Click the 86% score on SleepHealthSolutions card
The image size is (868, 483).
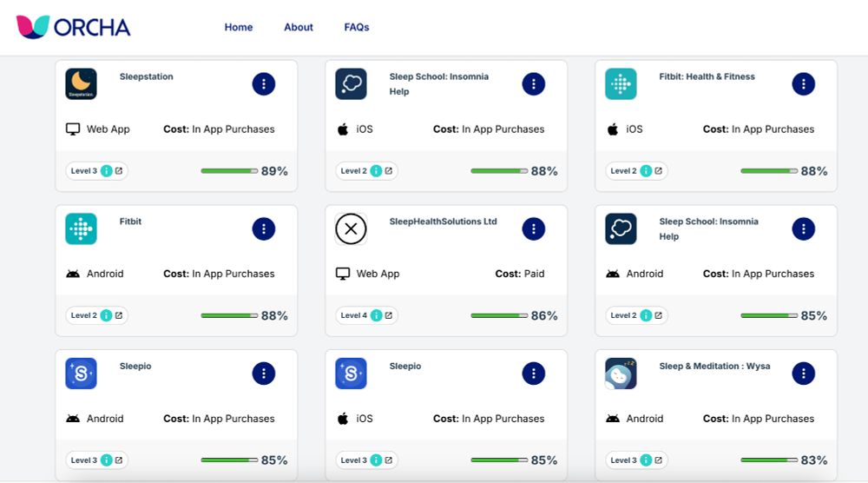[544, 315]
